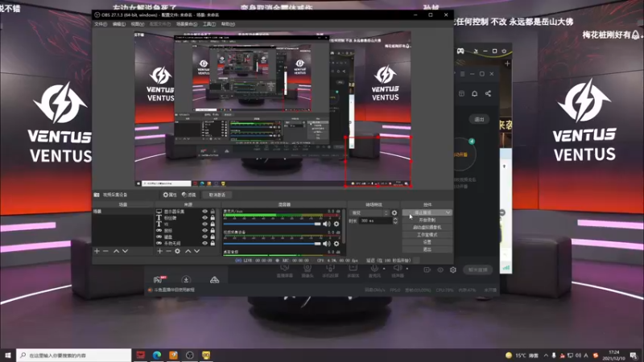Toggle lock on 键盘 source

(x=213, y=237)
